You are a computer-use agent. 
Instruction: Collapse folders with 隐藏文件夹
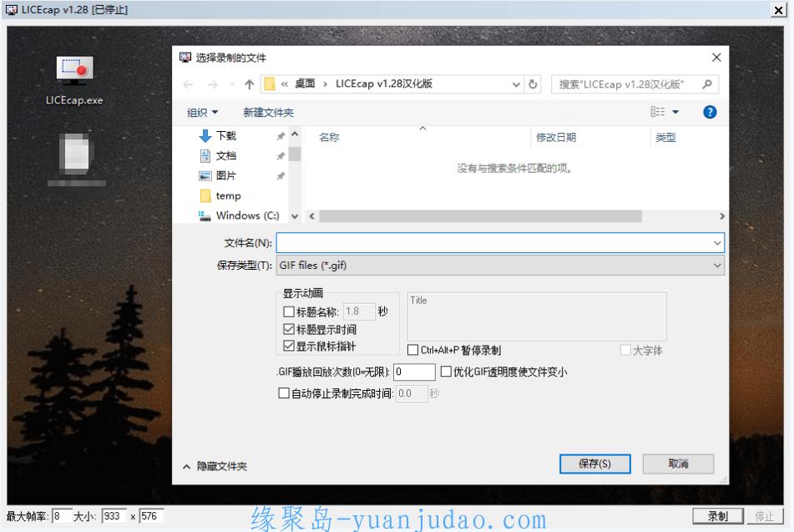[215, 466]
